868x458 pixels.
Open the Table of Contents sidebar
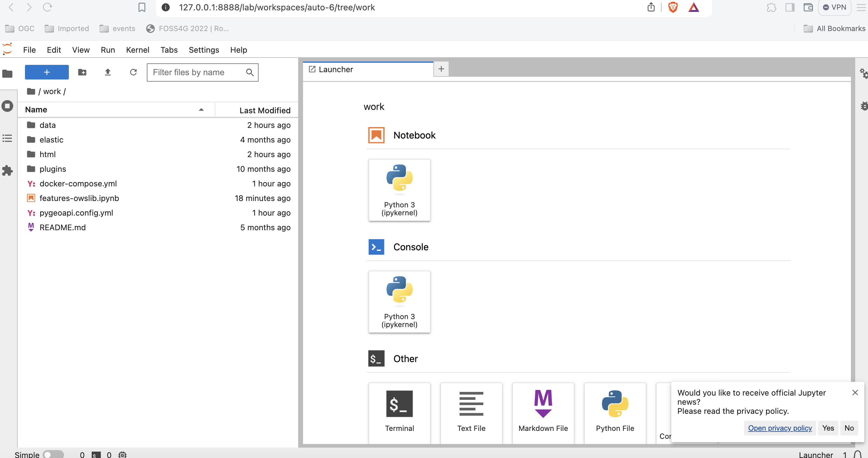pos(7,138)
